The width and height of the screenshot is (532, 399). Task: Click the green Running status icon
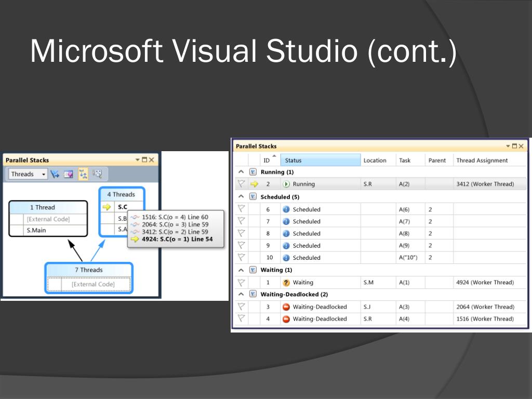[286, 184]
